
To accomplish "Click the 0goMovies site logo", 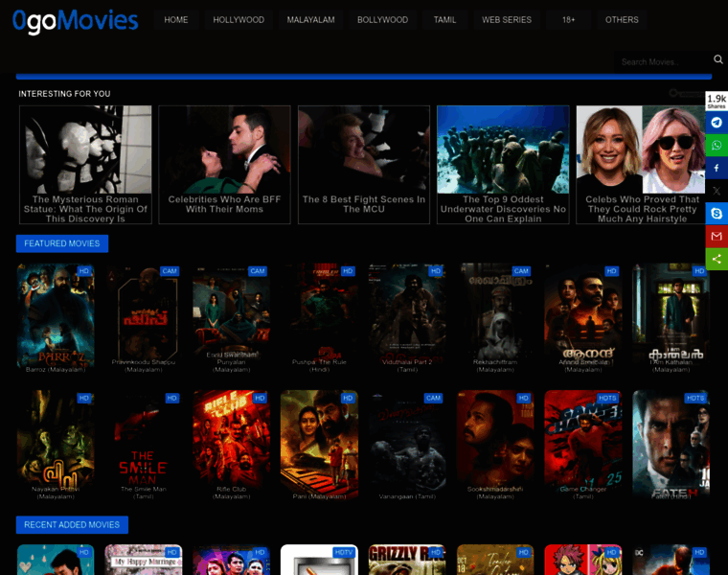I will pos(76,21).
